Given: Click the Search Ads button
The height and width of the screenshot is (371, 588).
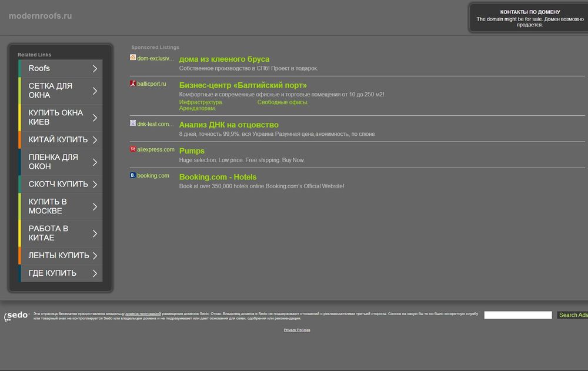Looking at the screenshot, I should click(x=573, y=315).
